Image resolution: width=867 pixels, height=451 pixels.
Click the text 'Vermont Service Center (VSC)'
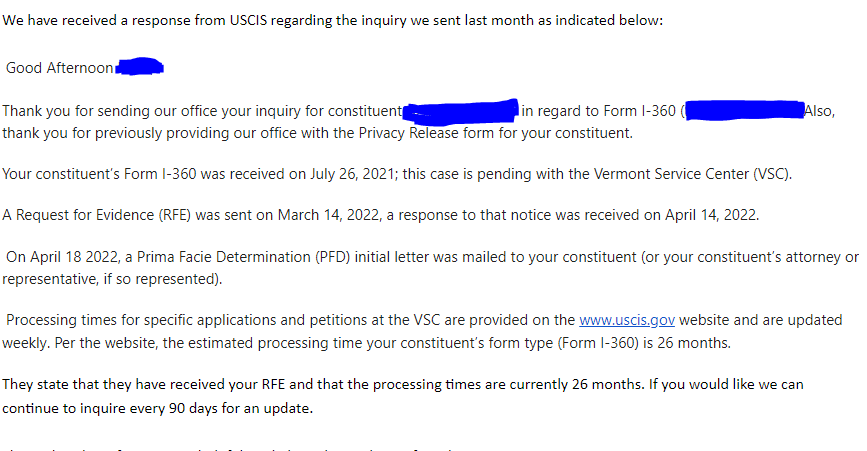tap(692, 174)
